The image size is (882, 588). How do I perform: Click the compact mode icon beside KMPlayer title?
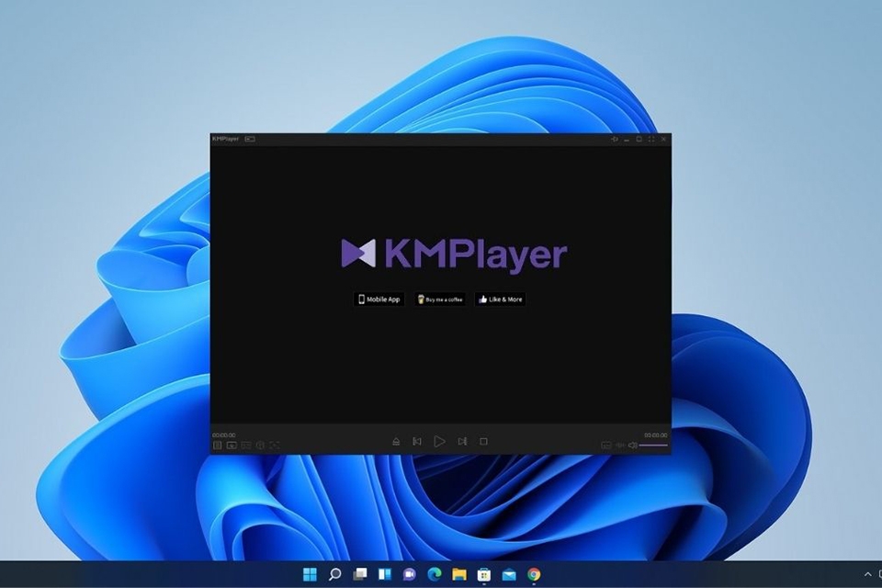(x=250, y=139)
